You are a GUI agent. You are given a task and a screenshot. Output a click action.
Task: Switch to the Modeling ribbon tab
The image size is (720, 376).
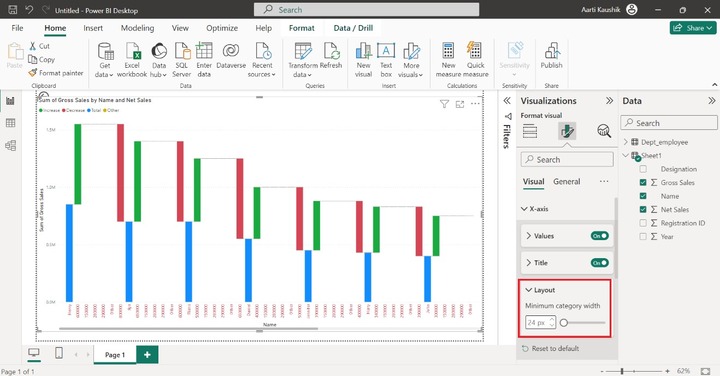tap(137, 28)
